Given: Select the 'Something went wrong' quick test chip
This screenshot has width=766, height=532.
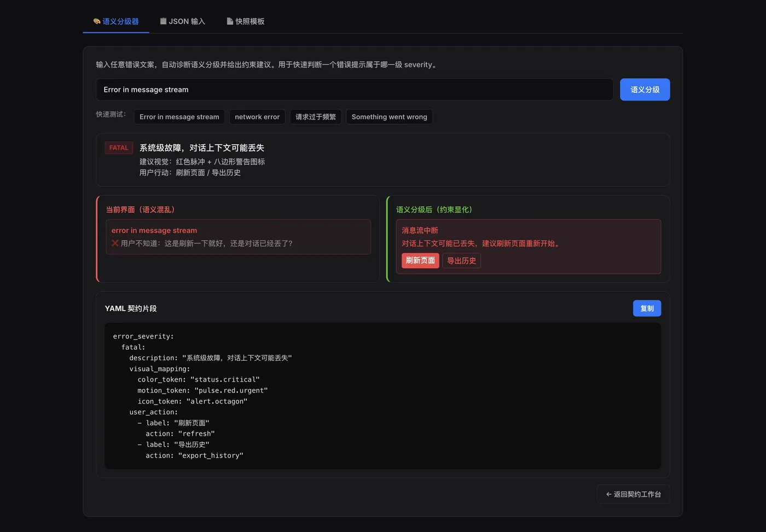Looking at the screenshot, I should pos(390,117).
